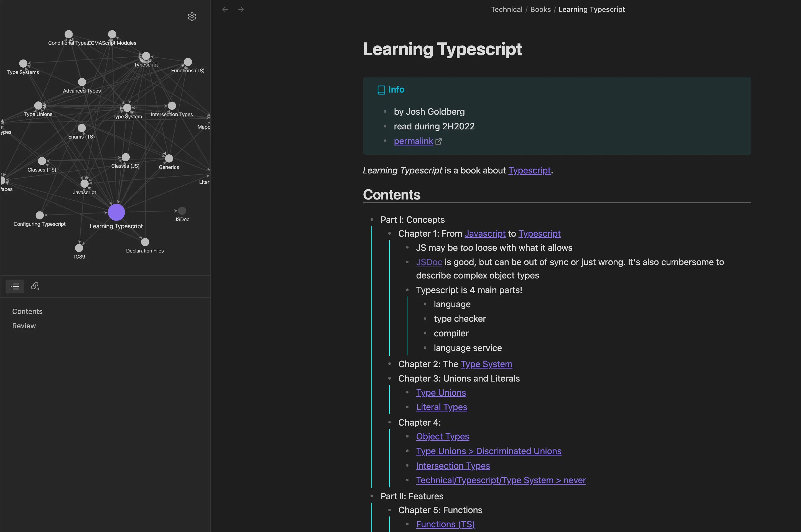Jump to Review heading in outline
Viewport: 801px width, 532px height.
24,326
